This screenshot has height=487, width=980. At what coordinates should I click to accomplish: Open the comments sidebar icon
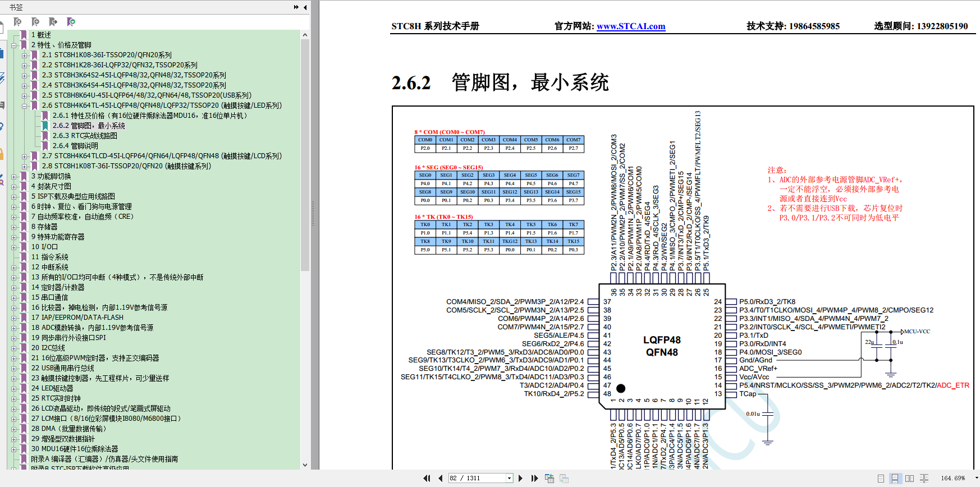click(x=2, y=105)
